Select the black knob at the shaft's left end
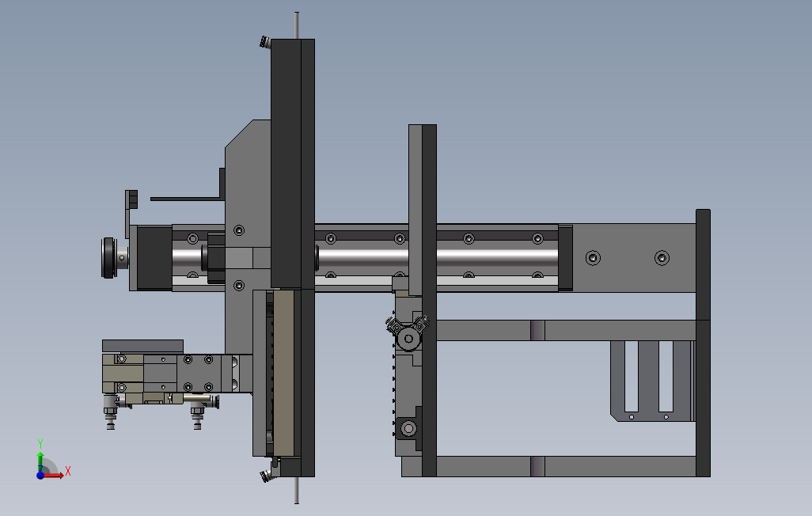The height and width of the screenshot is (516, 812). [x=108, y=257]
